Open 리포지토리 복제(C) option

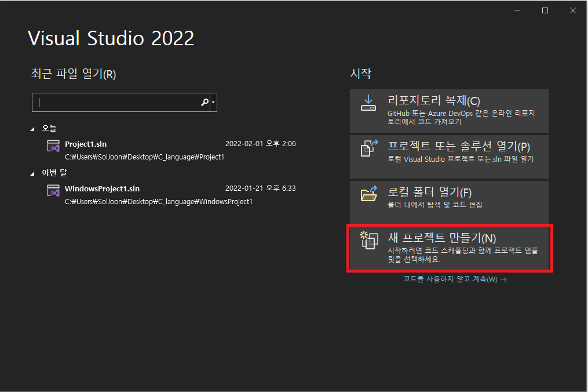(x=449, y=111)
